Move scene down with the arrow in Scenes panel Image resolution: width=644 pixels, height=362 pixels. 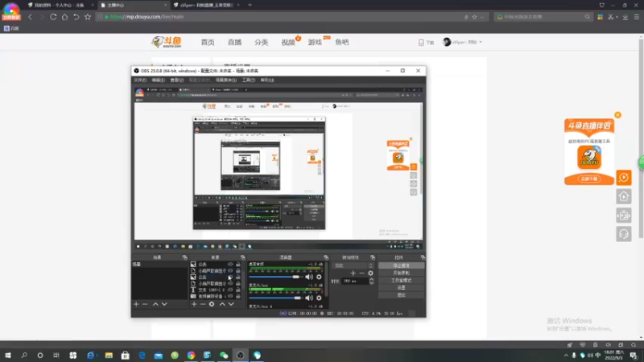coord(164,304)
